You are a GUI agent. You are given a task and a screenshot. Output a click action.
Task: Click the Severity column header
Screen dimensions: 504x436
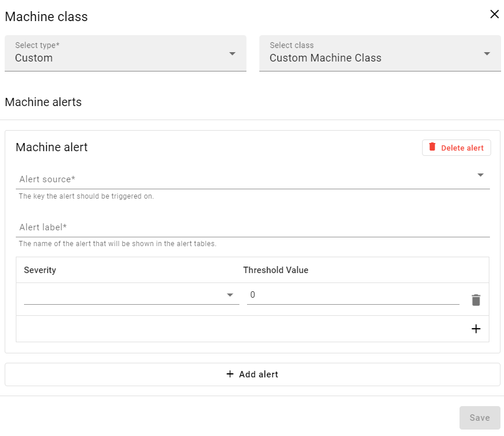tap(40, 270)
